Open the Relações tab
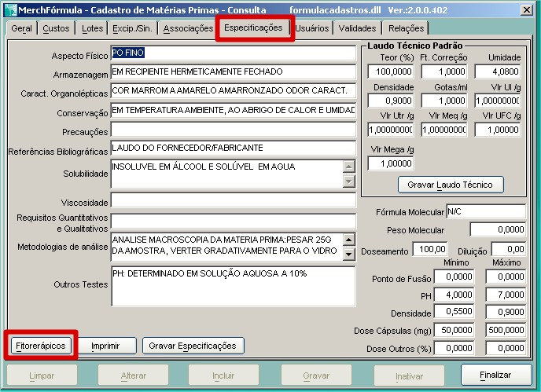 [x=406, y=28]
